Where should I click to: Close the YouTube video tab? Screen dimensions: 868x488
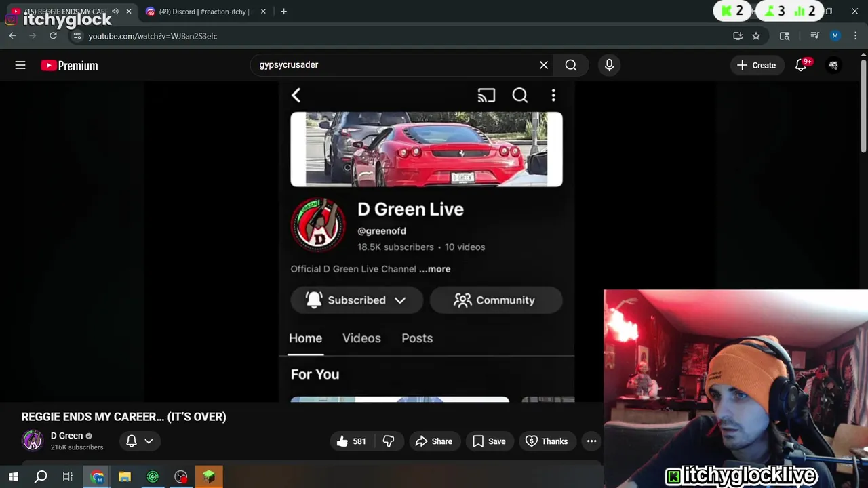coord(129,12)
